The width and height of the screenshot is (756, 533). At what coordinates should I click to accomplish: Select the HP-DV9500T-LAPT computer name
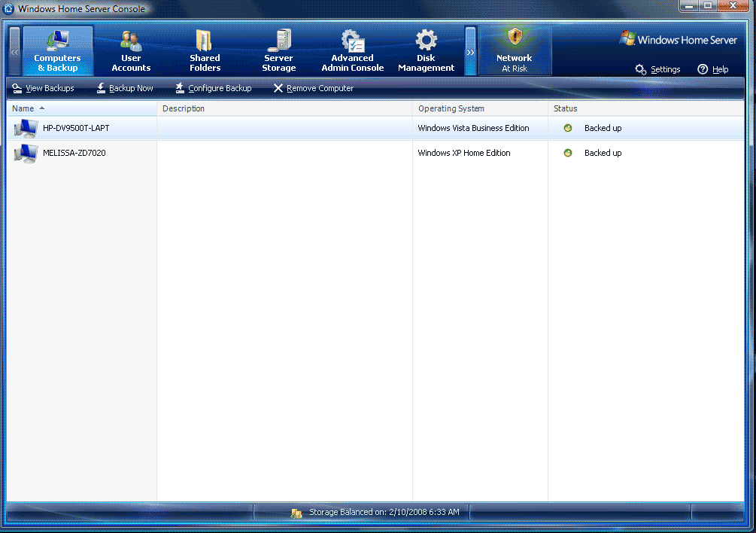pos(76,128)
